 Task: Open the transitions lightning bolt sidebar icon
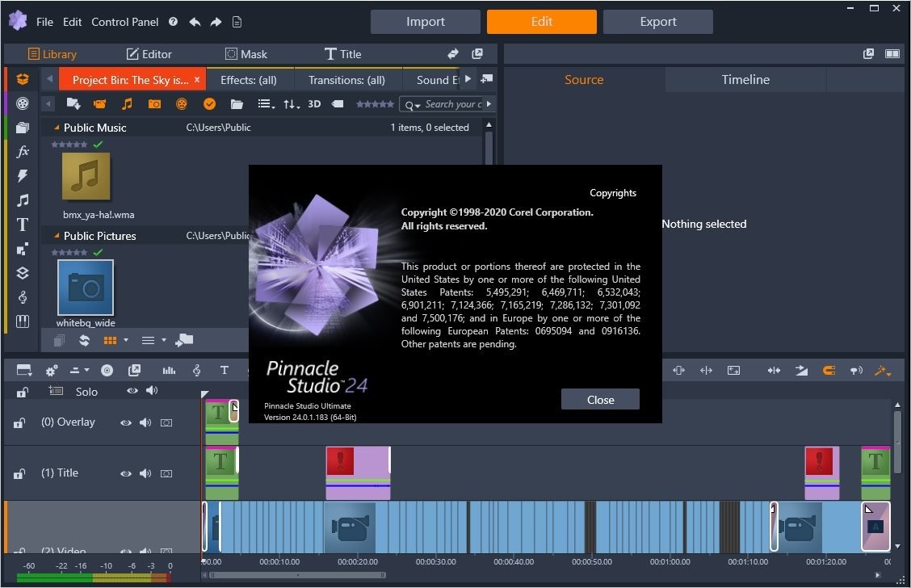23,175
